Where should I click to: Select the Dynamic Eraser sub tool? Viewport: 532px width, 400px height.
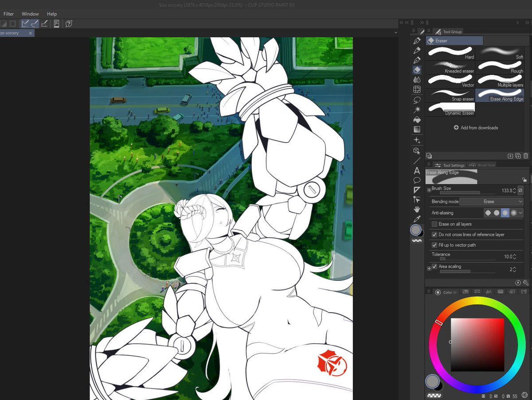[450, 110]
